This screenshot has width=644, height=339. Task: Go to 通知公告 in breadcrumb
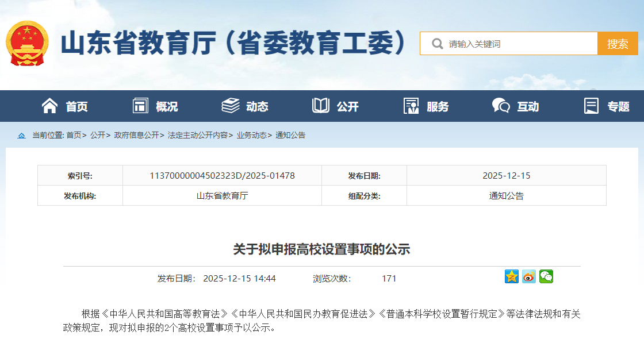pos(290,136)
